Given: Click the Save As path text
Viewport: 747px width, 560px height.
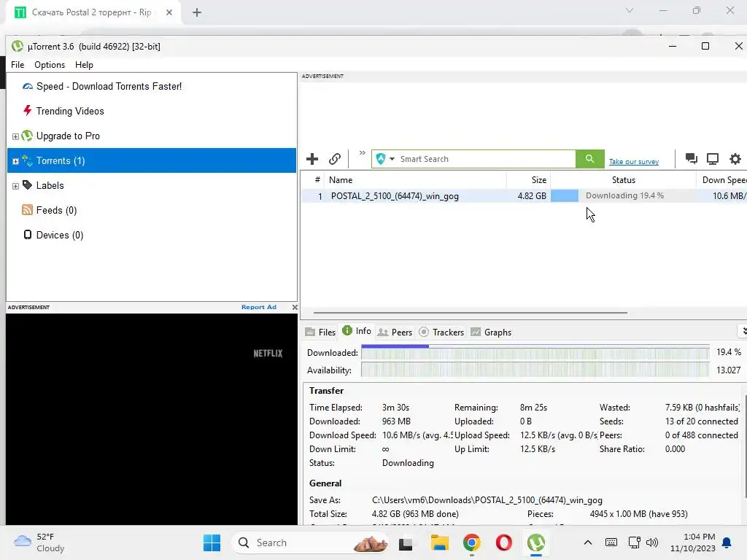Looking at the screenshot, I should tap(487, 500).
